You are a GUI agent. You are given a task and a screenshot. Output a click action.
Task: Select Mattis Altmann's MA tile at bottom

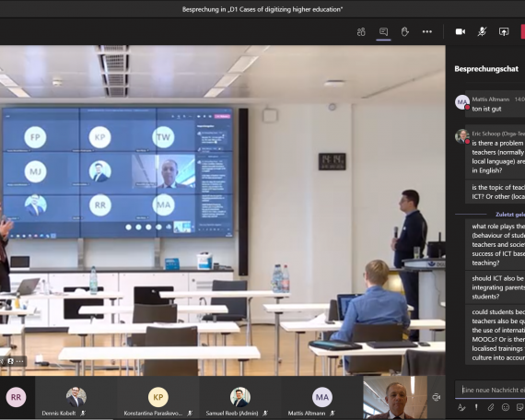point(321,398)
